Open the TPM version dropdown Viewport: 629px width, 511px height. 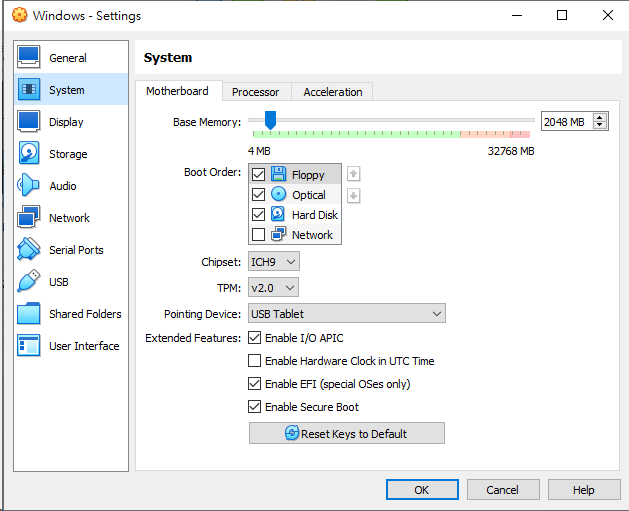tap(274, 288)
